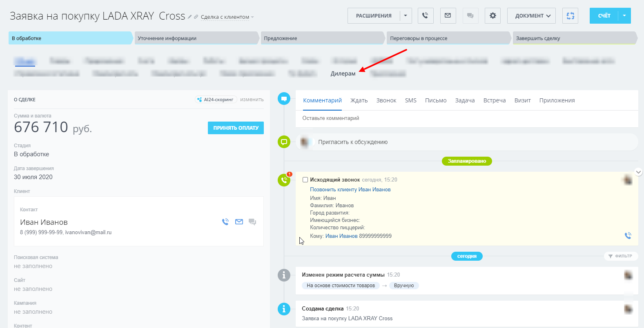Set stage to Завершить сделку
This screenshot has width=644, height=328.
point(575,38)
